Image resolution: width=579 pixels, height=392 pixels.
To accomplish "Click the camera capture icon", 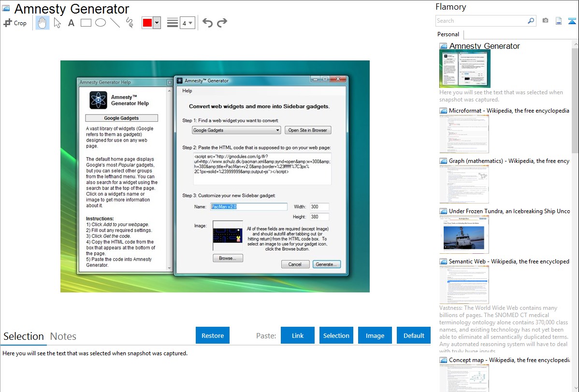I will [x=545, y=21].
